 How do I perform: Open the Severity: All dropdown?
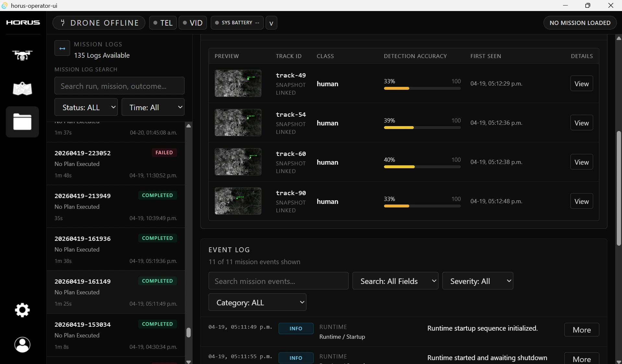[478, 281]
